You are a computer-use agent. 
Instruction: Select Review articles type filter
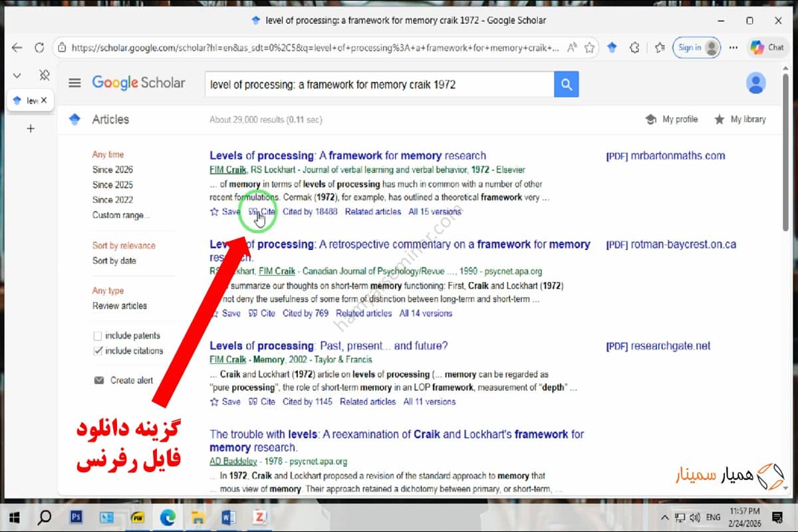(120, 306)
